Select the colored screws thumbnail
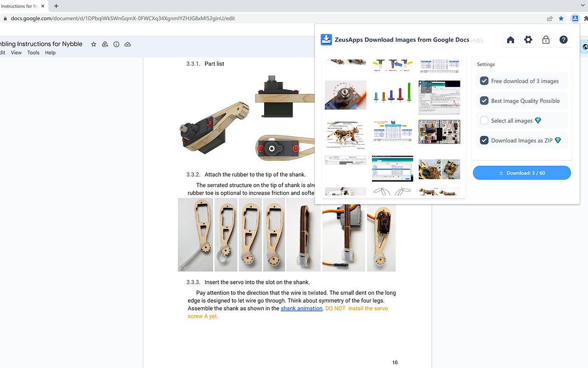Image resolution: width=588 pixels, height=368 pixels. [x=392, y=95]
